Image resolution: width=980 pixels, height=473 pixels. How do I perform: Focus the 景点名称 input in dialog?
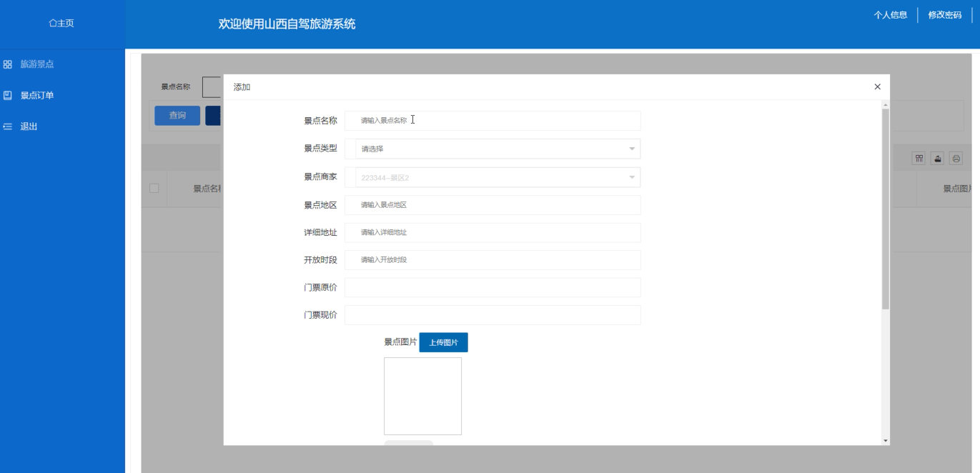pyautogui.click(x=493, y=121)
